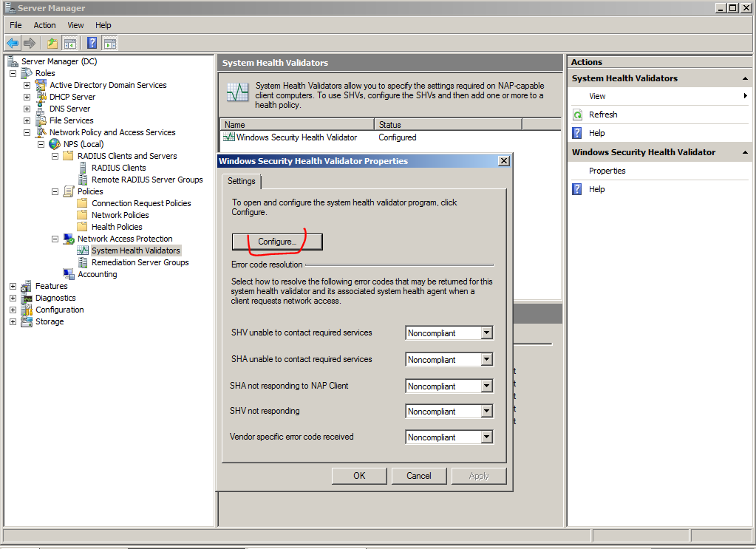
Task: Open the Help menu
Action: [103, 25]
